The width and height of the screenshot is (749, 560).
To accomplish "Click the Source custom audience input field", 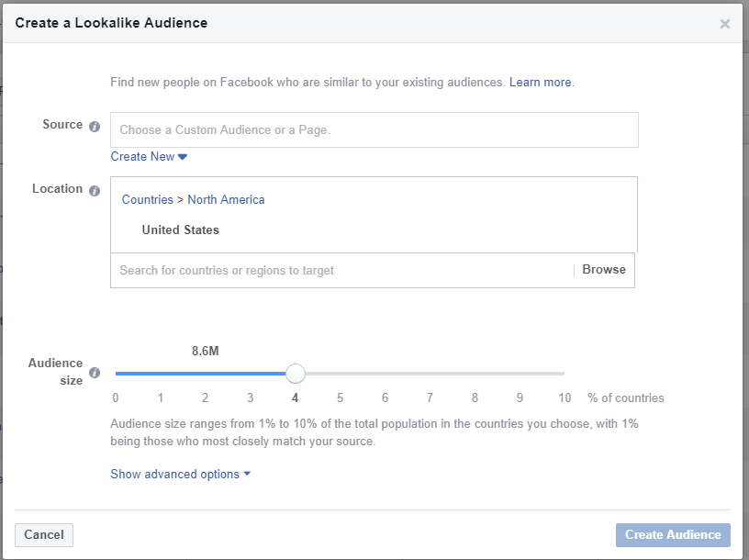I will tap(374, 130).
